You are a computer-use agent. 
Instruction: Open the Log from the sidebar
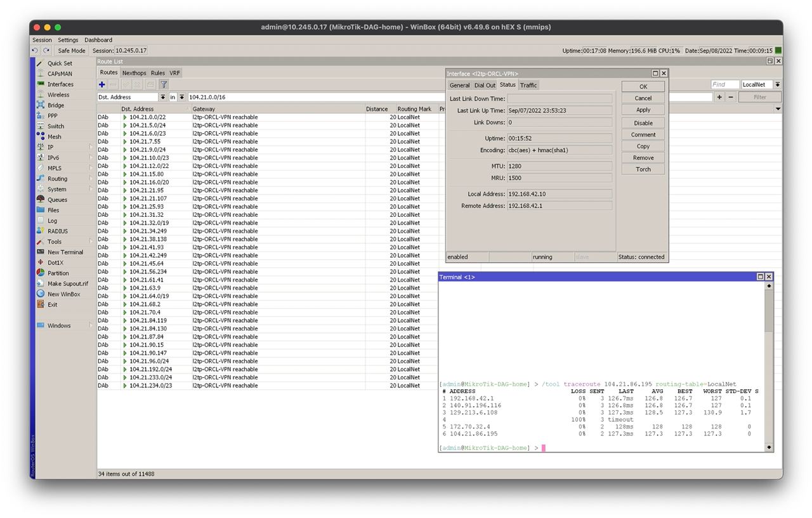pos(52,221)
